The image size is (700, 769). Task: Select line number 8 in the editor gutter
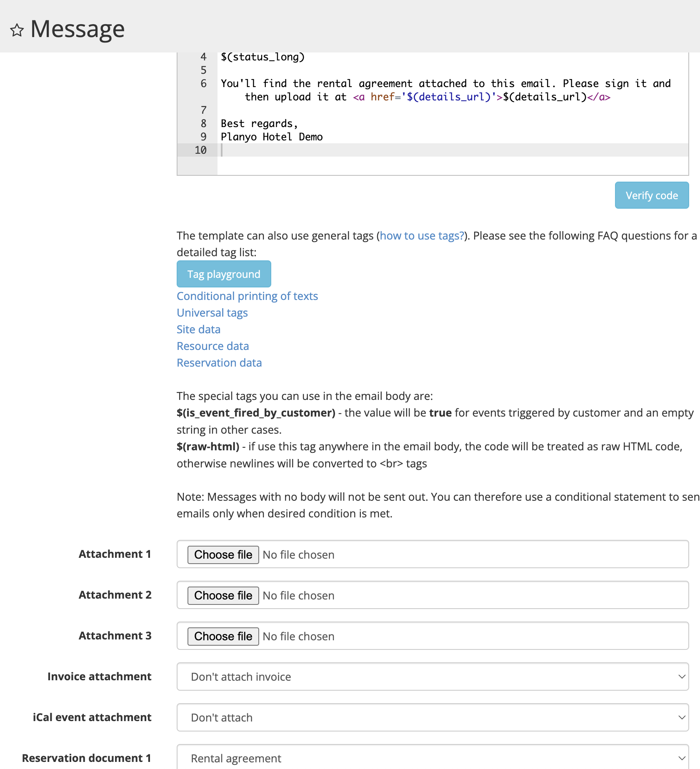click(x=203, y=124)
